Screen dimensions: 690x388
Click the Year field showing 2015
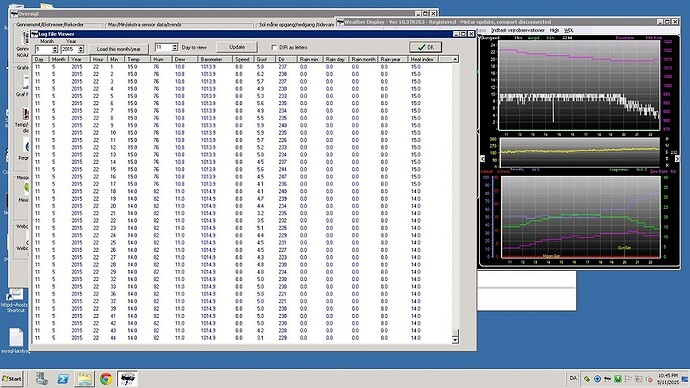pos(69,49)
